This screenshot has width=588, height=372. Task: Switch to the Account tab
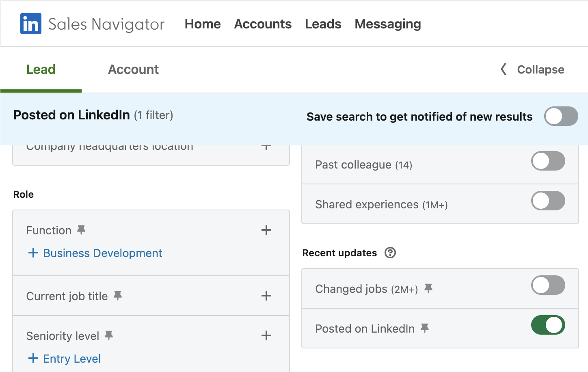133,69
